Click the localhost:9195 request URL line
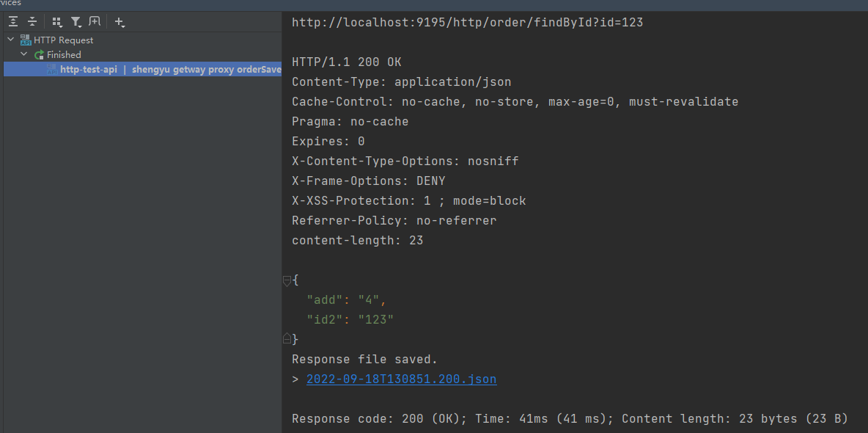 pyautogui.click(x=467, y=22)
